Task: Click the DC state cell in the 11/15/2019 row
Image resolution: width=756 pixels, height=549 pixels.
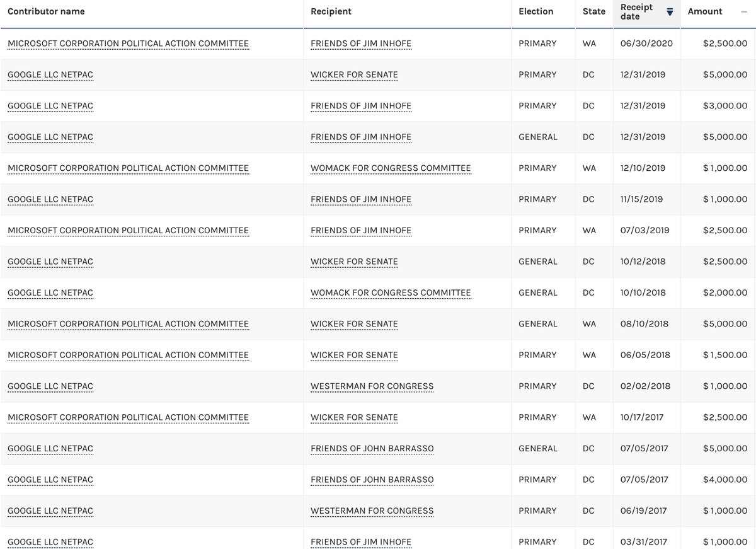Action: [588, 199]
